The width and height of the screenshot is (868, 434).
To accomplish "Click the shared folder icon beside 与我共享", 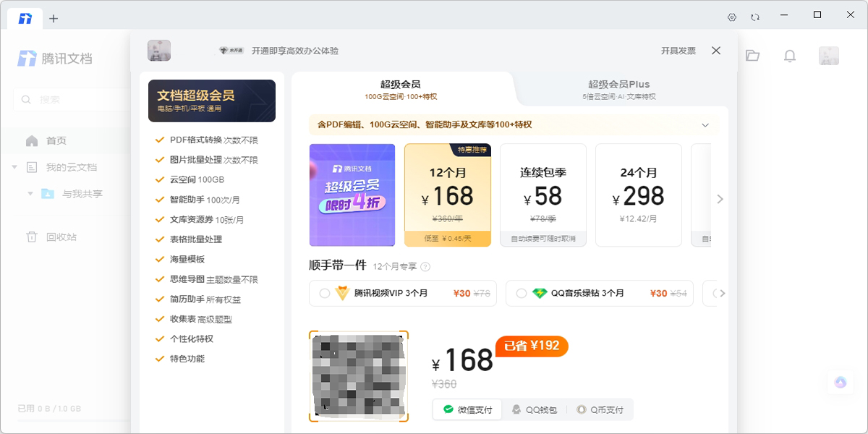I will [x=48, y=194].
